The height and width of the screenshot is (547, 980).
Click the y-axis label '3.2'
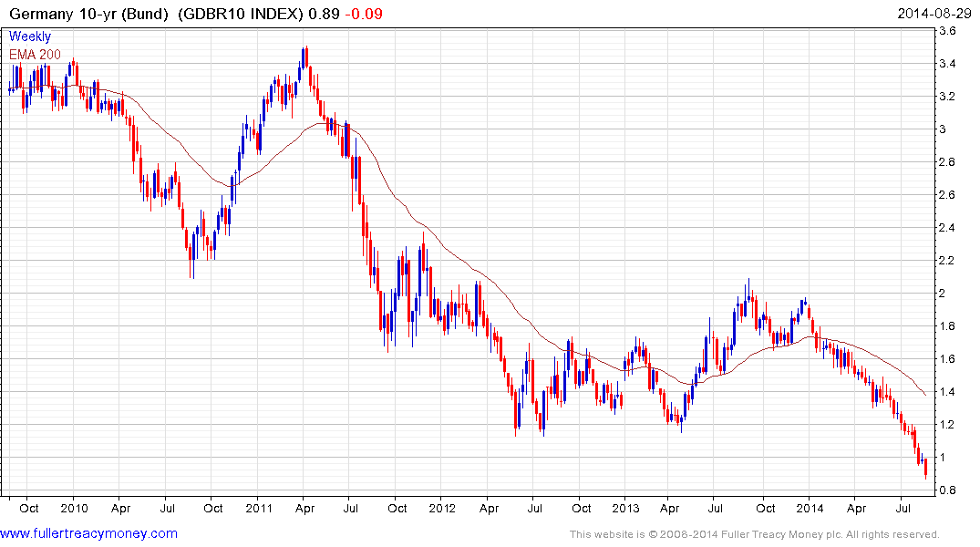click(x=947, y=97)
